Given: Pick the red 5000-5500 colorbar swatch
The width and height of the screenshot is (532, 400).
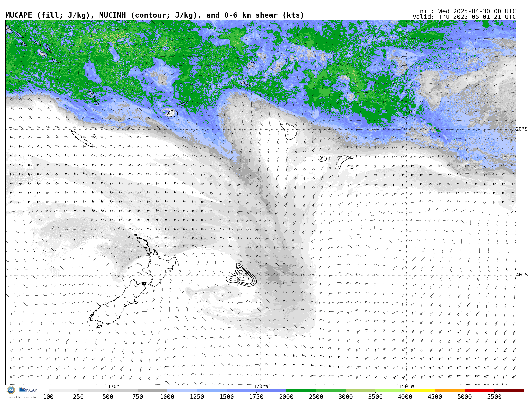Looking at the screenshot, I should tap(479, 390).
